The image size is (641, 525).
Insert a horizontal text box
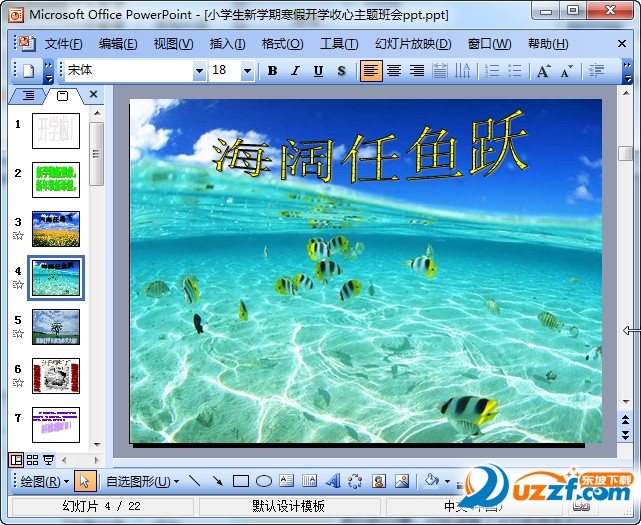[x=287, y=481]
